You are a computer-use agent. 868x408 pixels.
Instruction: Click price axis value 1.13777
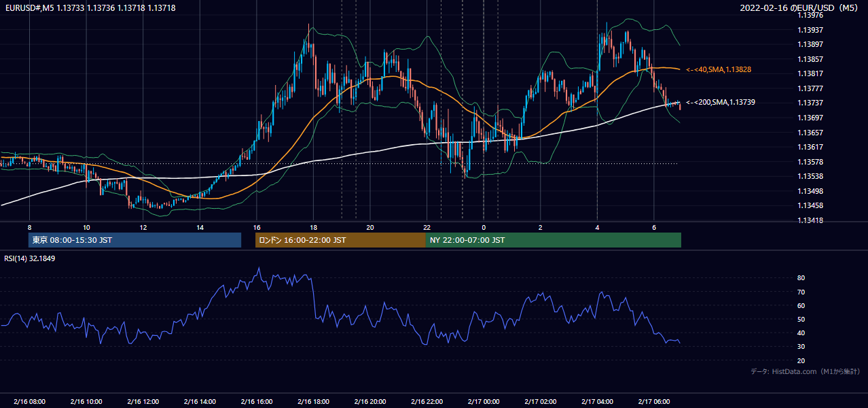click(810, 88)
